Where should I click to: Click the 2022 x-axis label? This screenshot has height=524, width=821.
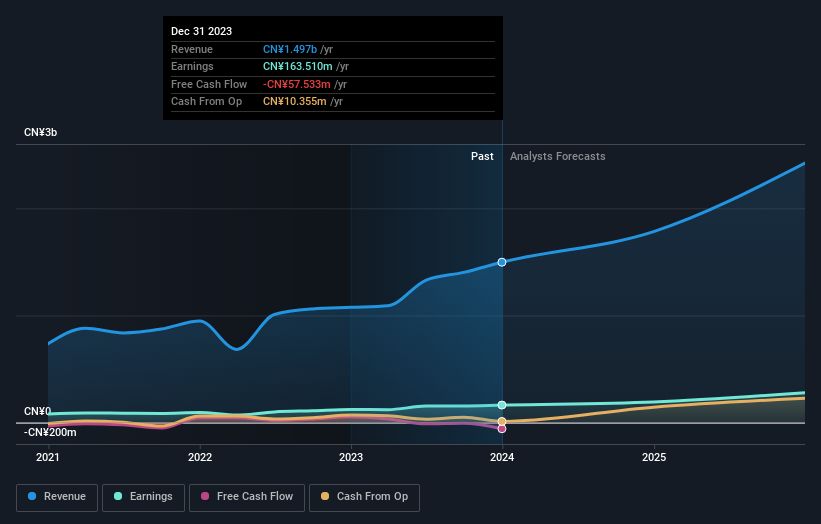click(x=200, y=458)
